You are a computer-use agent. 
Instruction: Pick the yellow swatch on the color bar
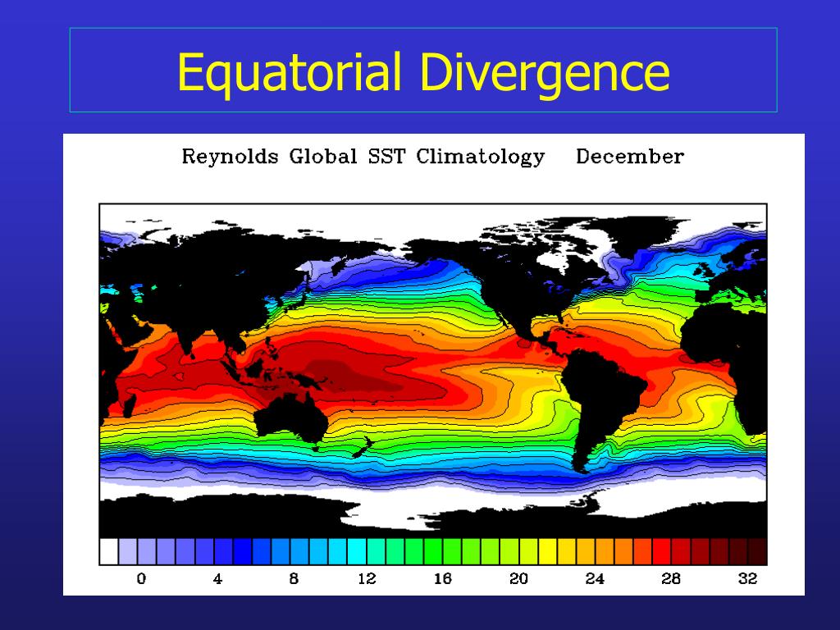(x=547, y=551)
